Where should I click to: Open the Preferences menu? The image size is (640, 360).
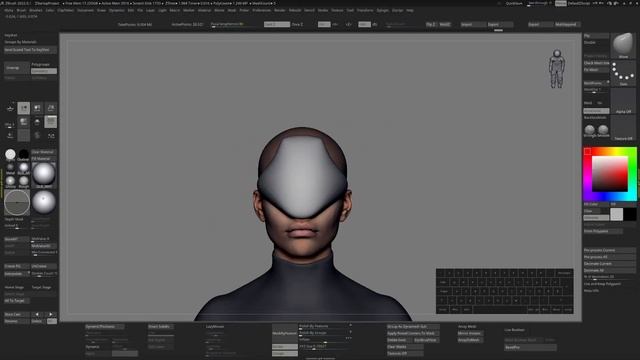261,10
